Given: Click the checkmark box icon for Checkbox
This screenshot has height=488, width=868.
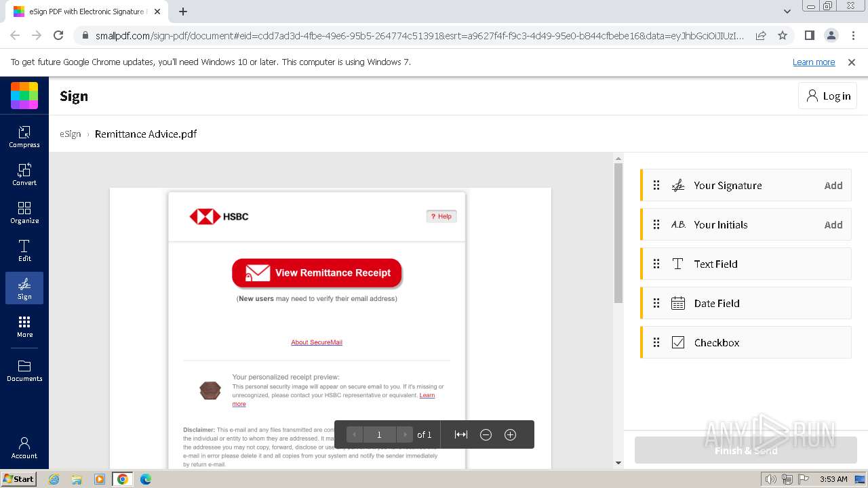Looking at the screenshot, I should [678, 343].
